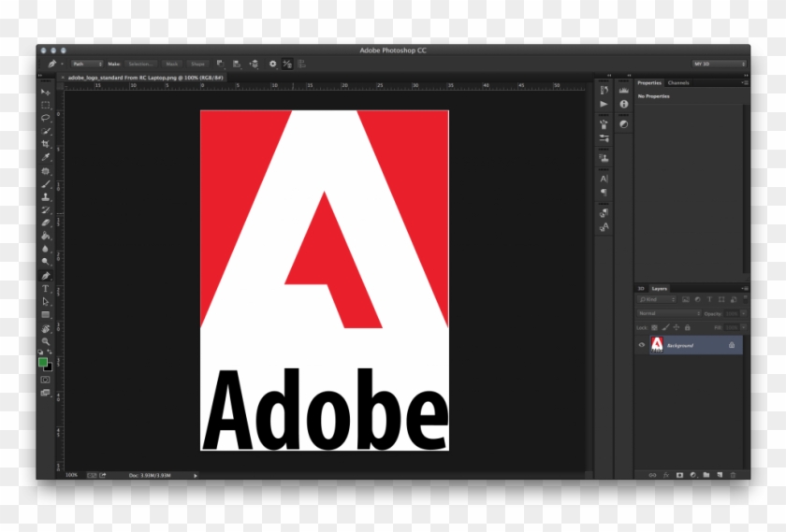786x532 pixels.
Task: Open the Histogram panel icon
Action: pos(623,90)
